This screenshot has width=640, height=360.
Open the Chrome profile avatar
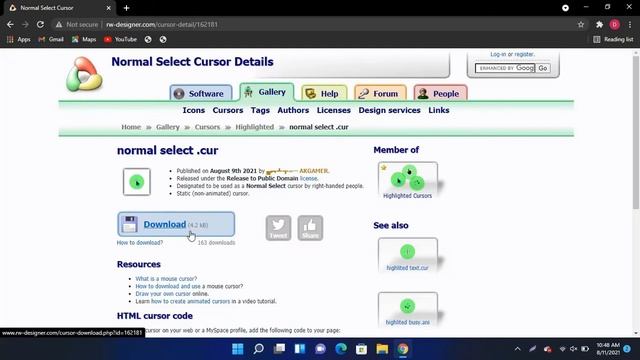615,24
